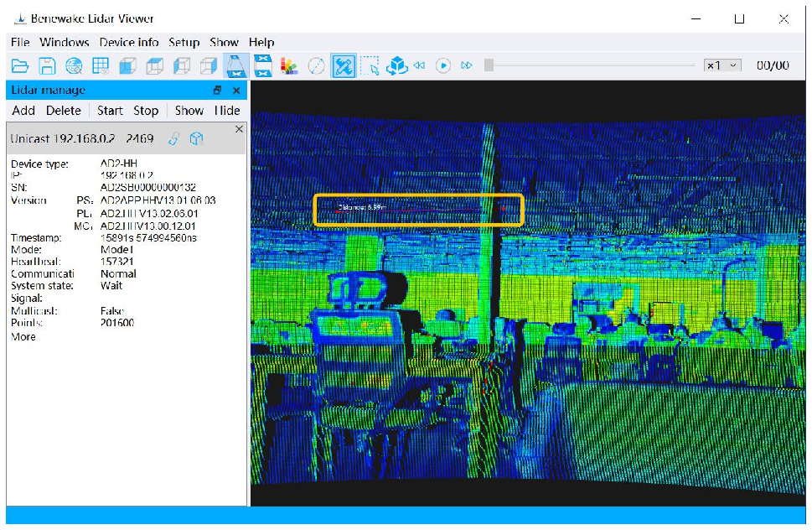Click the Timestamp value 15891s

click(148, 238)
